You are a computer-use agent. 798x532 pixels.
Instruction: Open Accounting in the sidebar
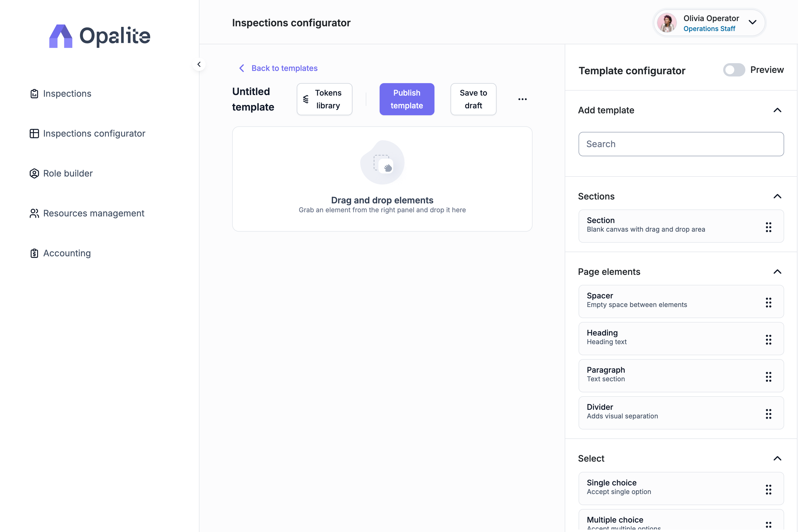pyautogui.click(x=60, y=254)
